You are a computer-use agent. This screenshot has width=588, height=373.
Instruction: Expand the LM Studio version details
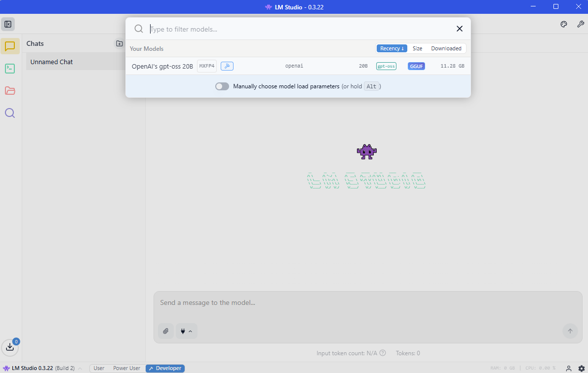(x=79, y=368)
